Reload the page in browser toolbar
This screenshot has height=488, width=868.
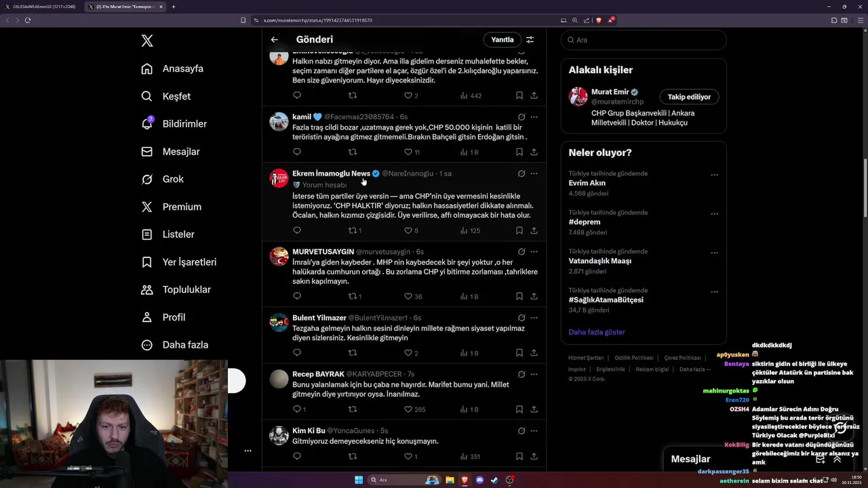28,20
